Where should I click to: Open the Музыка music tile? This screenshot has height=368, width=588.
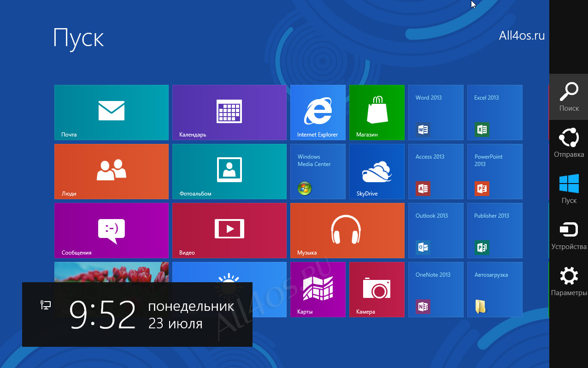347,231
